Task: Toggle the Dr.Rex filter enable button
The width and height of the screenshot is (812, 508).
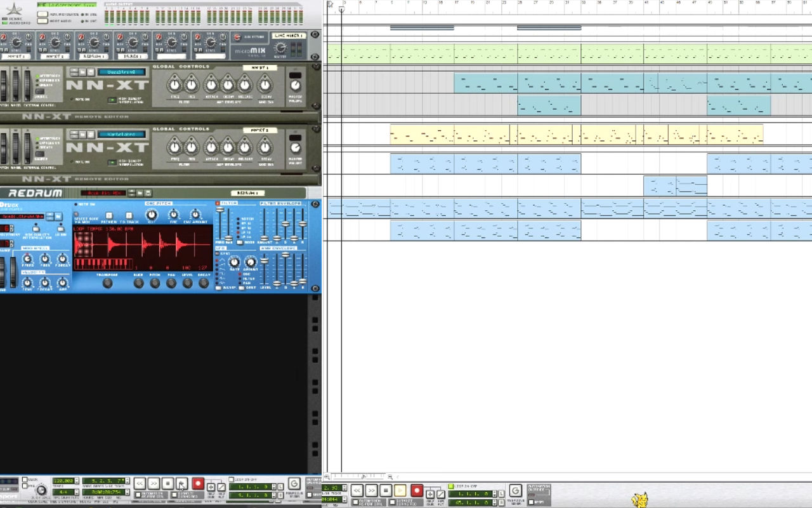Action: coord(218,203)
